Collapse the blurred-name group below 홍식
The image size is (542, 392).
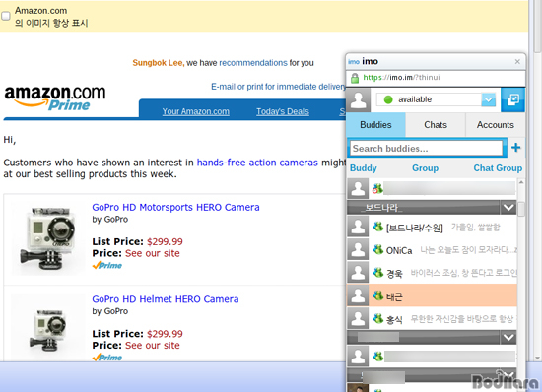(x=508, y=337)
